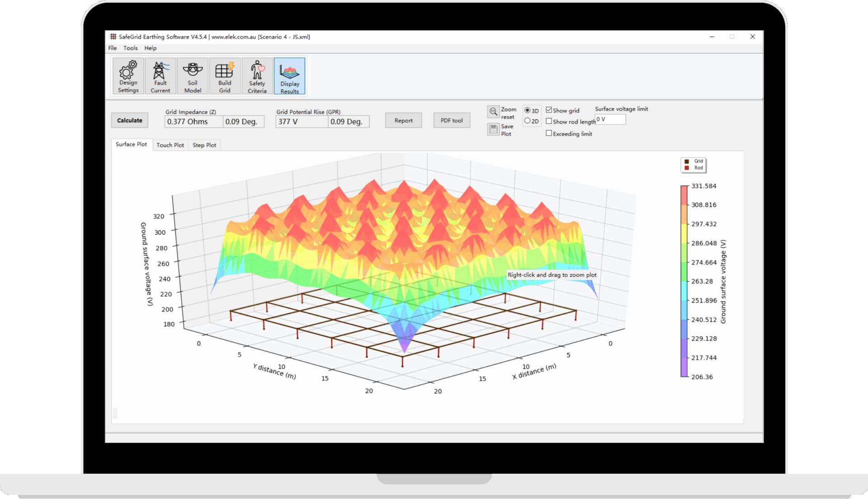This screenshot has height=499, width=868.
Task: Select the 3D view radio button
Action: click(x=527, y=110)
